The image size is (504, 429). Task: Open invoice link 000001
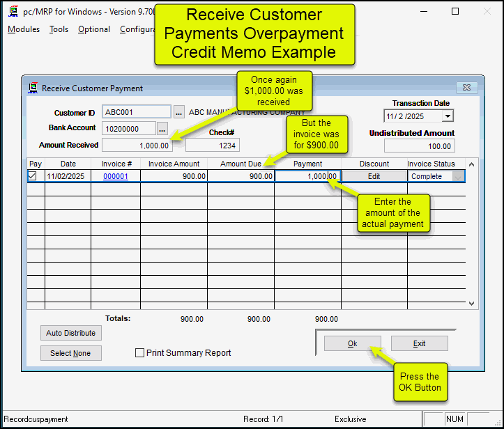116,177
